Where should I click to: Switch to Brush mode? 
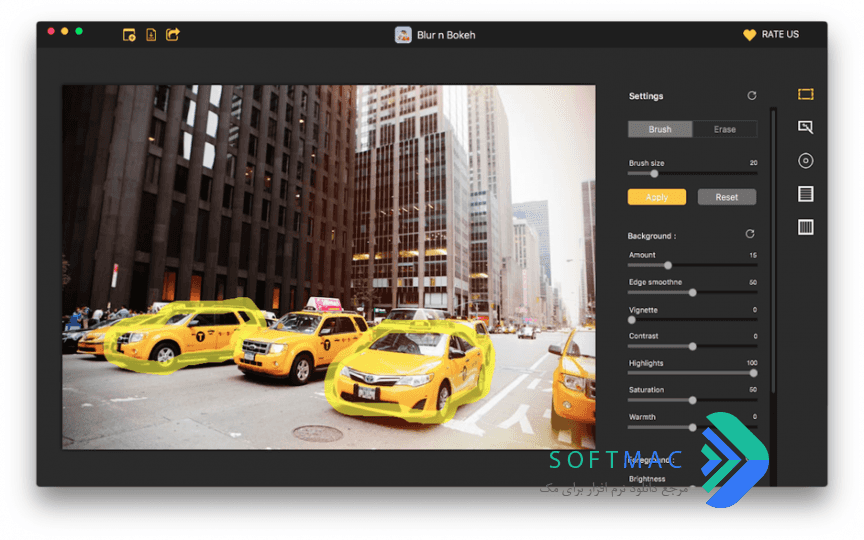660,129
